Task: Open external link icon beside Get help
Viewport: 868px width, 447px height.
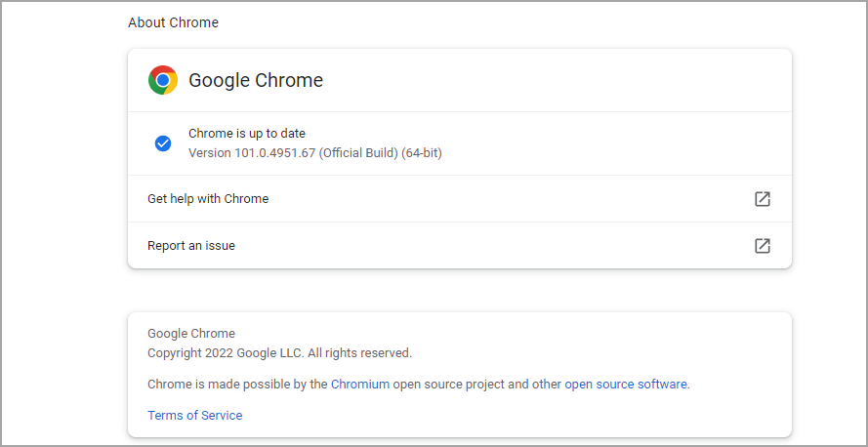Action: [x=763, y=199]
